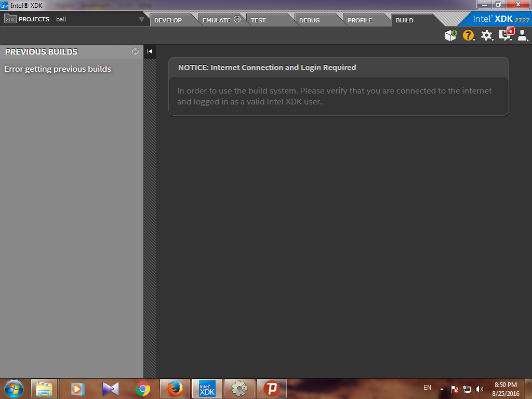Open the user account icon
Viewport: 532px width, 399px height.
523,35
